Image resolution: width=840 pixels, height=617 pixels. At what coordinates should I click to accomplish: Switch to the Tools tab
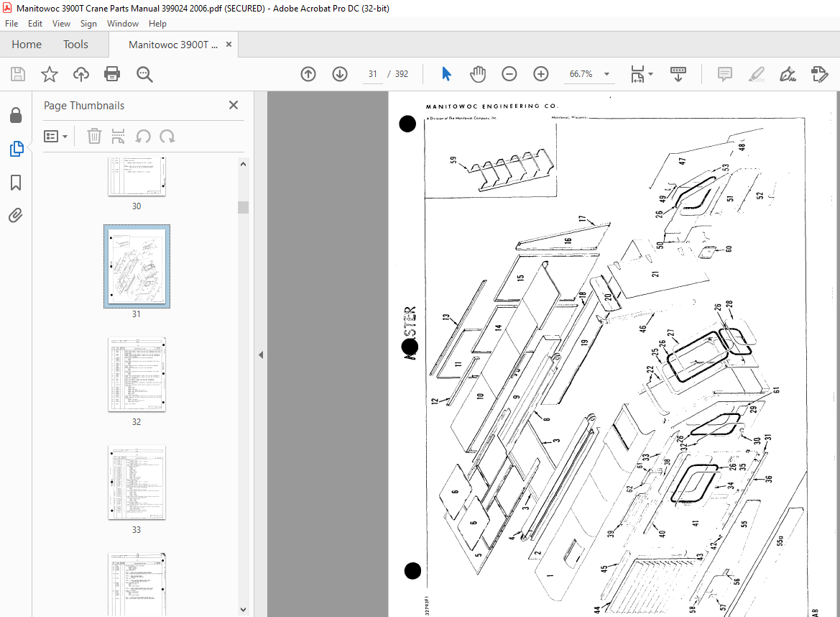coord(75,45)
